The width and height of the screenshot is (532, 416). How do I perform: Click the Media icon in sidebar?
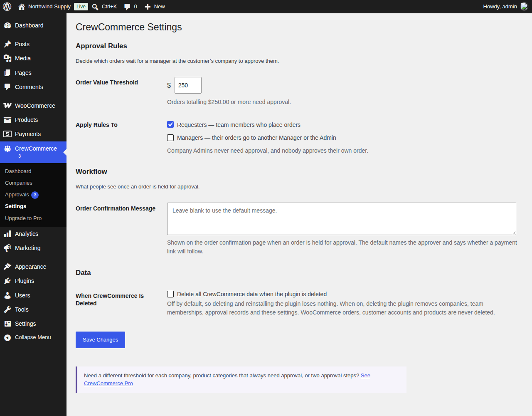point(7,58)
